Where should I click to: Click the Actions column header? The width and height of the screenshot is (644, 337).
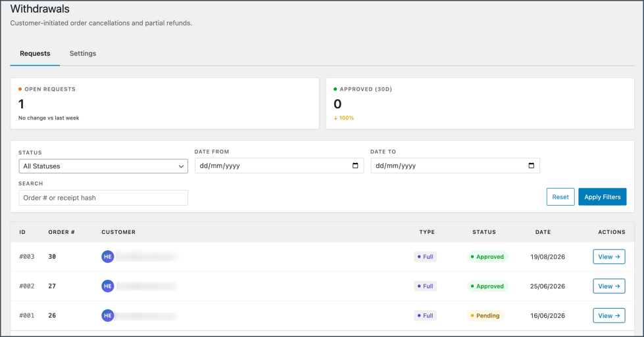(612, 232)
